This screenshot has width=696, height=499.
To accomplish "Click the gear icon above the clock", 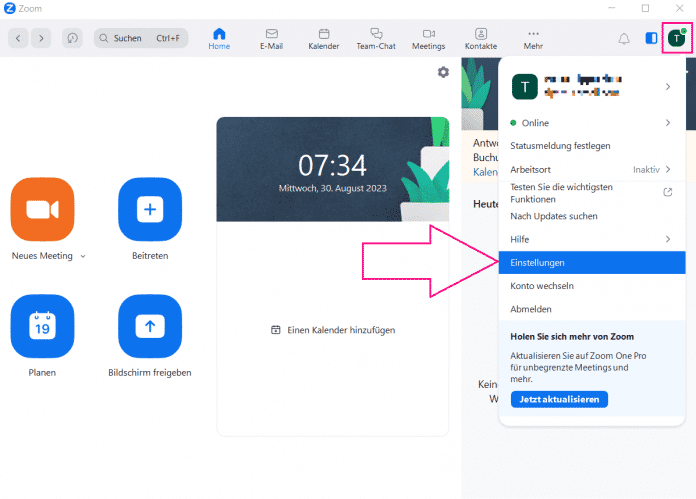I will pos(443,72).
